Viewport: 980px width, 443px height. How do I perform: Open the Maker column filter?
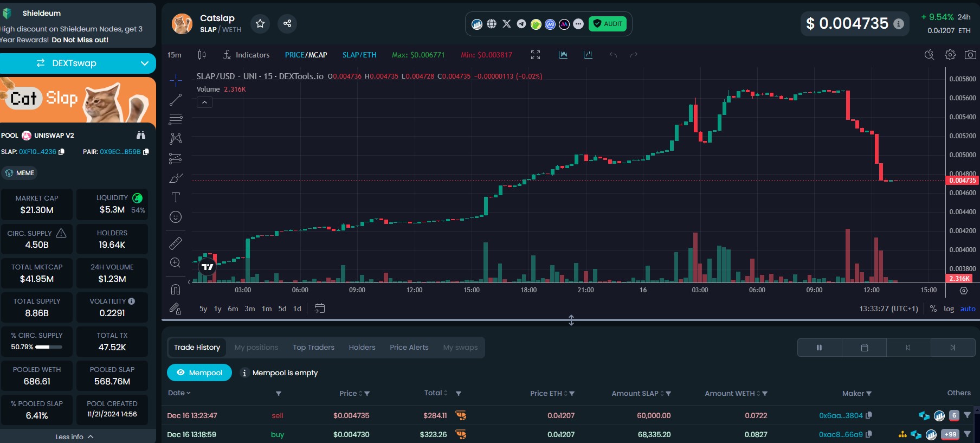[869, 394]
